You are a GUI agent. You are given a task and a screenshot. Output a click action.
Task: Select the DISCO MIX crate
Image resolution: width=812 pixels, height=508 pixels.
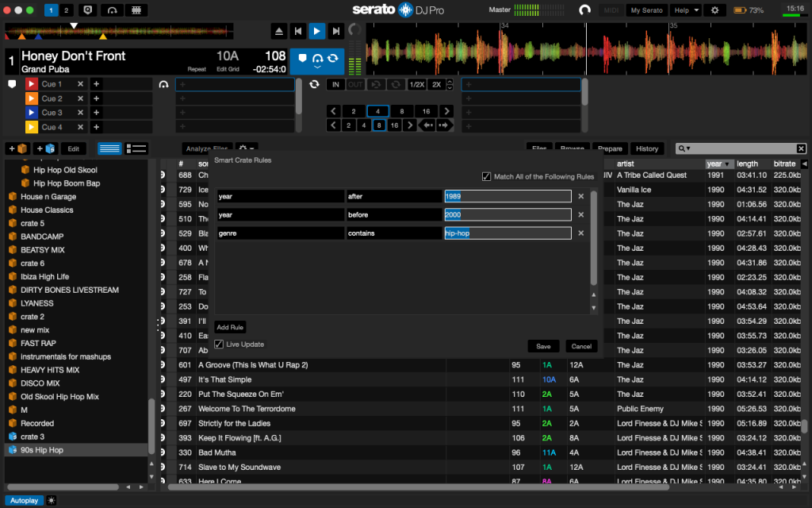click(x=77, y=383)
